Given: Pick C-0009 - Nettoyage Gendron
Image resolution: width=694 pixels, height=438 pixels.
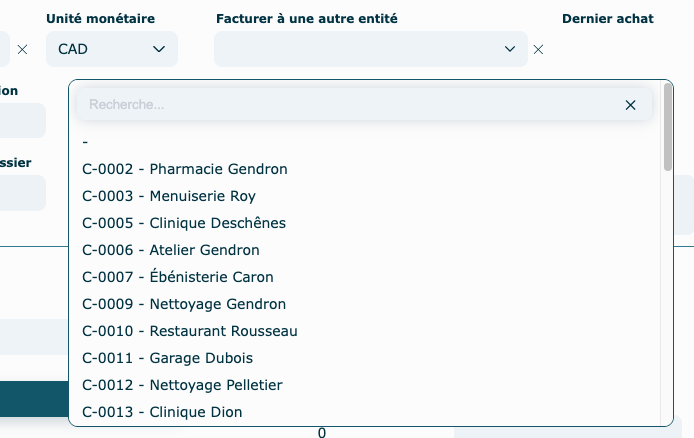Looking at the screenshot, I should coord(184,304).
